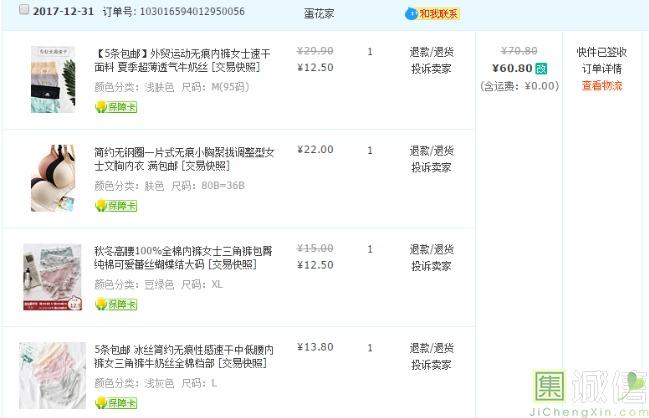
Task: Click the 和我联系 chat icon
Action: click(432, 14)
